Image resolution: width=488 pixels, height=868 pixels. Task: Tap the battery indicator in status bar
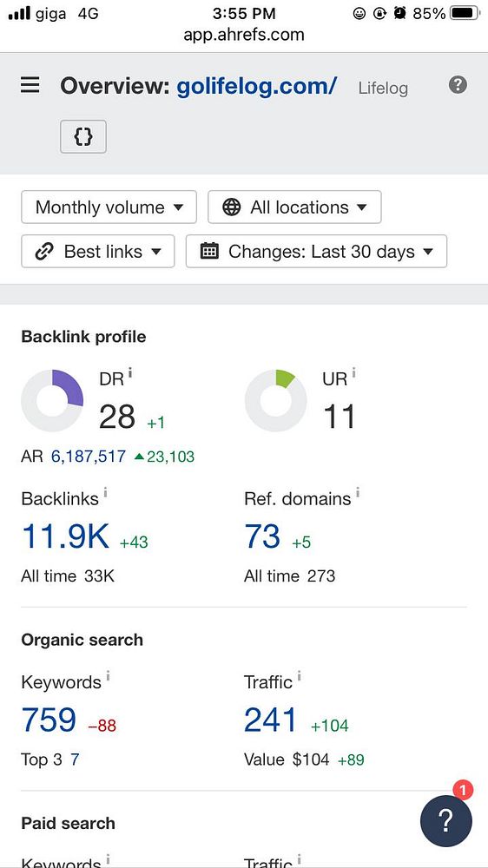(465, 13)
